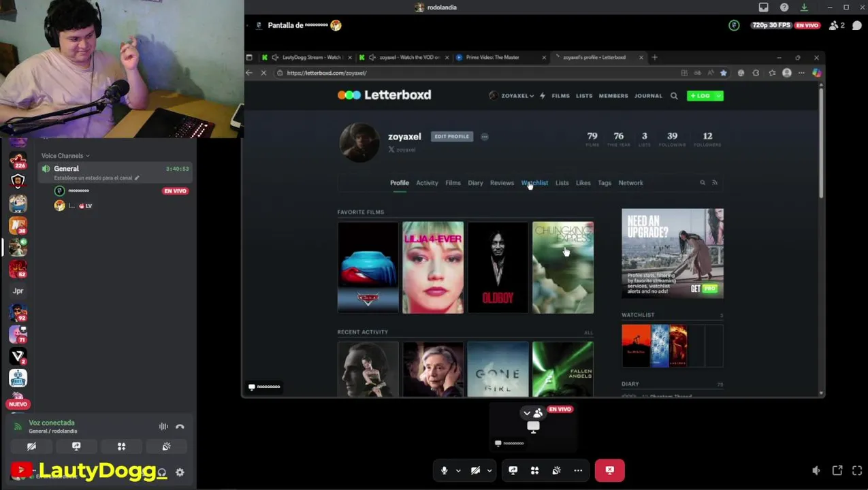
Task: Open new browser tab plus button
Action: pos(654,57)
